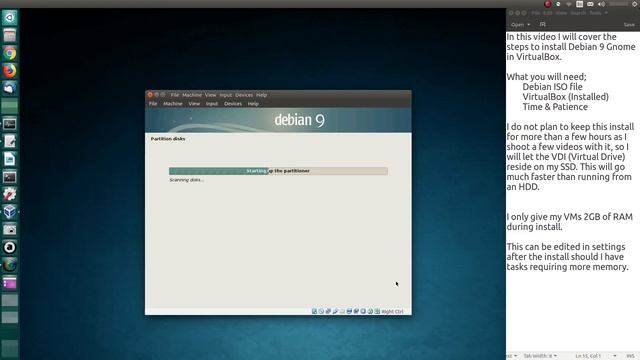Click the 'Partition disks' heading

[x=168, y=139]
